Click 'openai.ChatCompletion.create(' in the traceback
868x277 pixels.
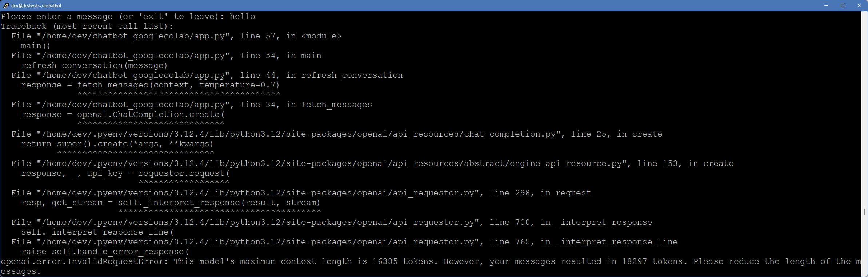point(151,114)
